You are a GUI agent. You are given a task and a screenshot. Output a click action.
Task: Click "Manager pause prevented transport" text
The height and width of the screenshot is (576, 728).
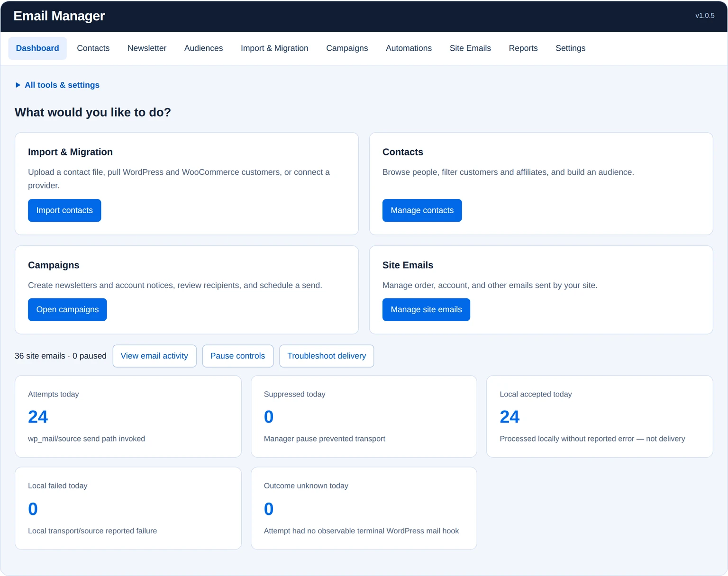click(x=325, y=439)
